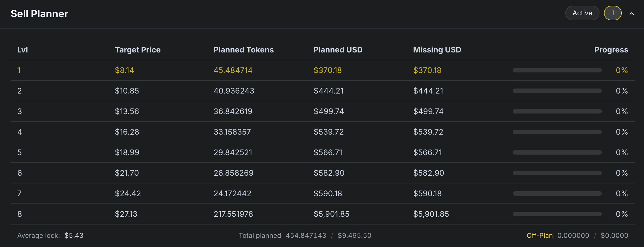Image resolution: width=644 pixels, height=247 pixels.
Task: Collapse the Sell Planner panel chevron
Action: (632, 13)
